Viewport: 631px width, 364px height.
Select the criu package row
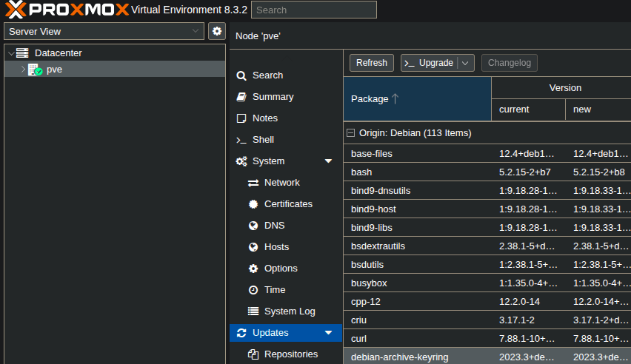487,320
